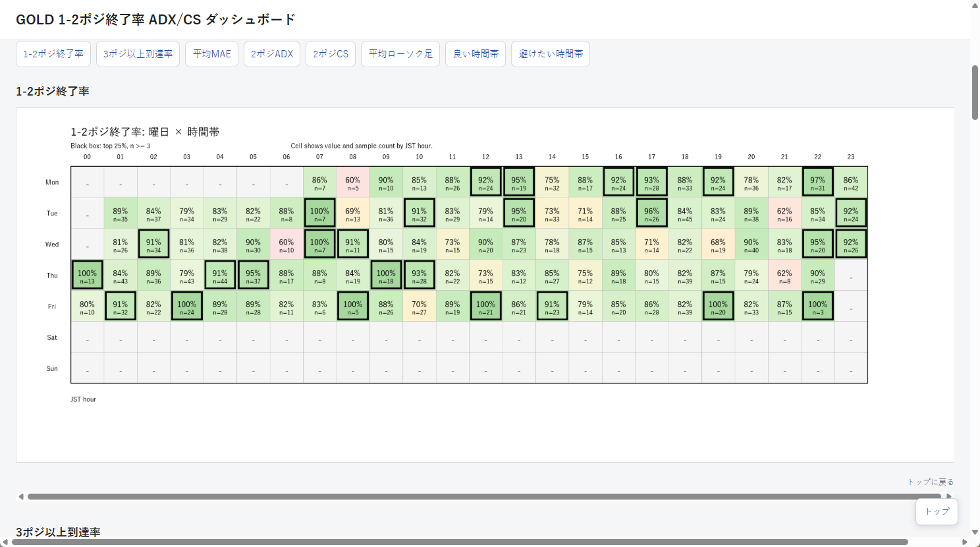Click Wednesday 23h cell 92% n=26

851,245
